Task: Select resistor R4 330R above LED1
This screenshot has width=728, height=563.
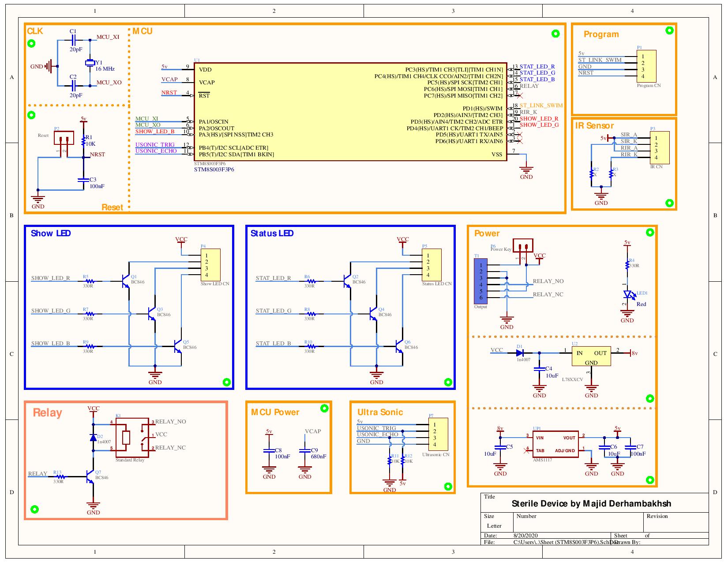Action: click(627, 264)
